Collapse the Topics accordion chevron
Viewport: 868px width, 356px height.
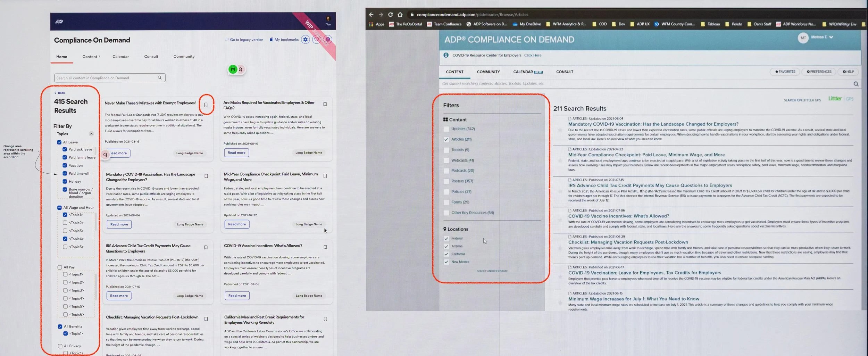[91, 134]
